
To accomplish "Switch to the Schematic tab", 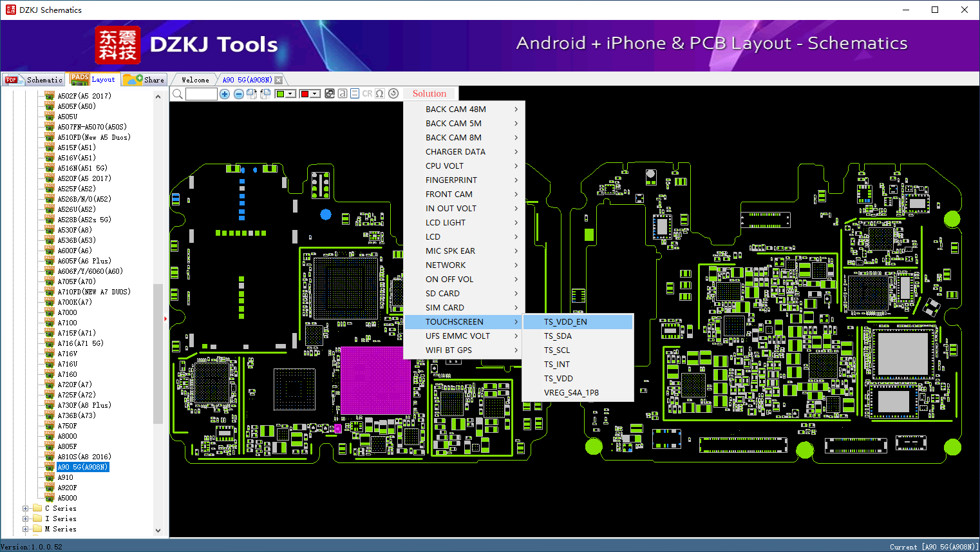I will pyautogui.click(x=34, y=80).
